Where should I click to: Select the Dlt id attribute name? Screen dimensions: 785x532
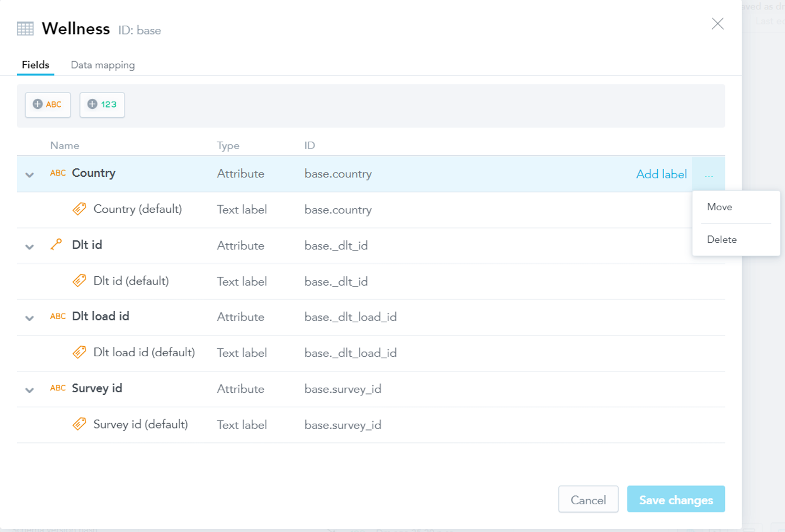click(87, 245)
